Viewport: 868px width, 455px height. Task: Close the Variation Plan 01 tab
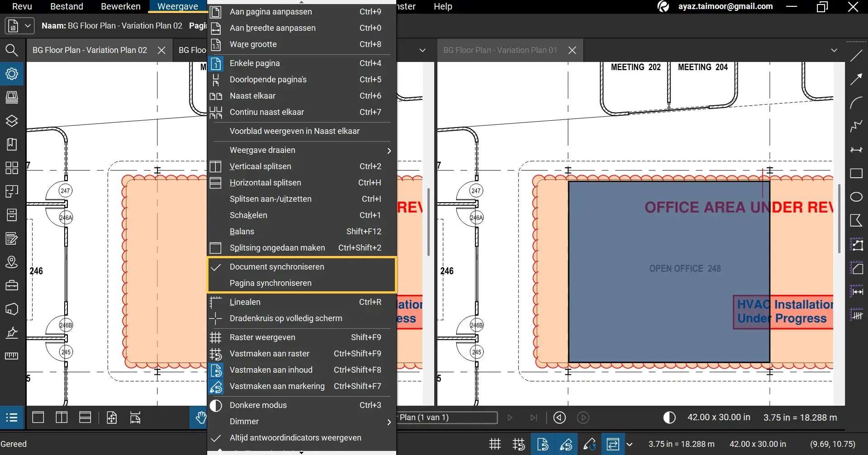572,50
